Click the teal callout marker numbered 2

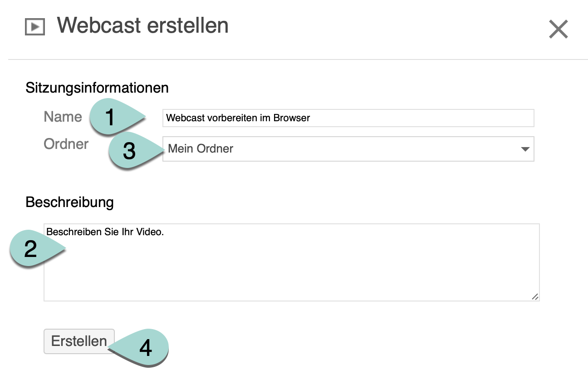[x=32, y=249]
